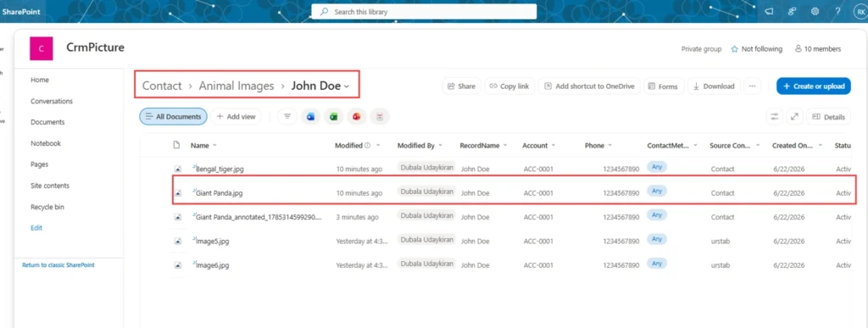This screenshot has width=868, height=328.
Task: Open Recycle bin in the navigation
Action: pos(47,207)
